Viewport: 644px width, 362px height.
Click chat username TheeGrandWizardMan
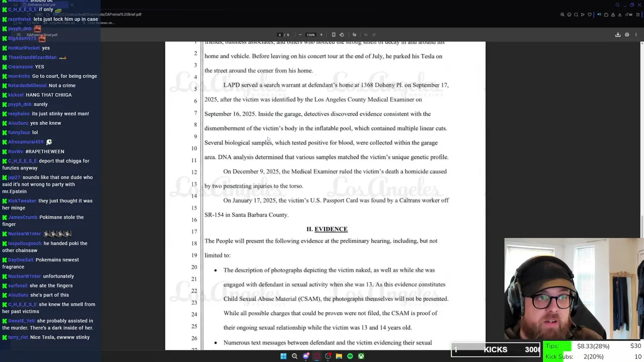pyautogui.click(x=33, y=57)
